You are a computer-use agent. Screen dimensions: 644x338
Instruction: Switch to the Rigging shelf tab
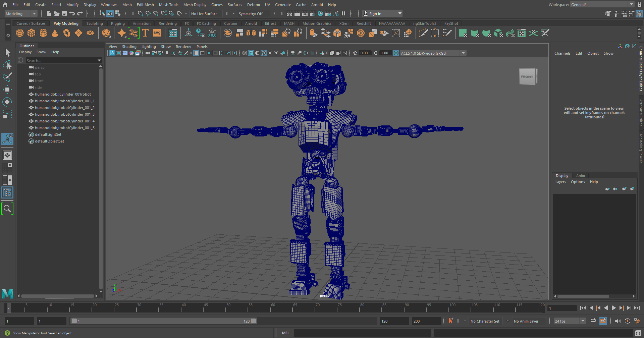point(118,23)
